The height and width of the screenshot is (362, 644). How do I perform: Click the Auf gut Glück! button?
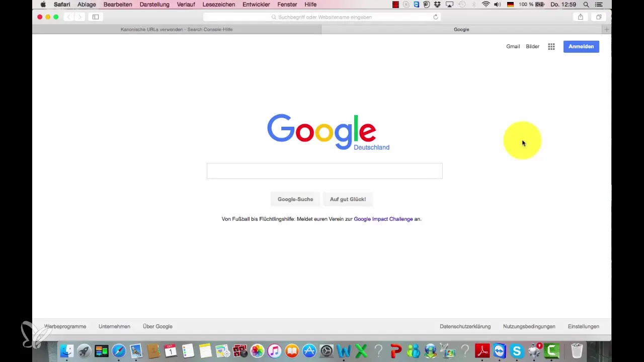[348, 199]
